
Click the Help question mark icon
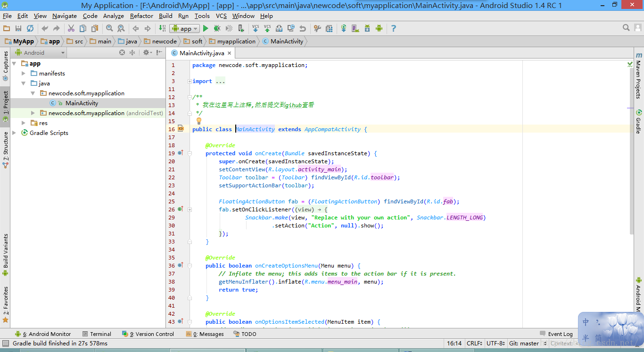pyautogui.click(x=394, y=28)
